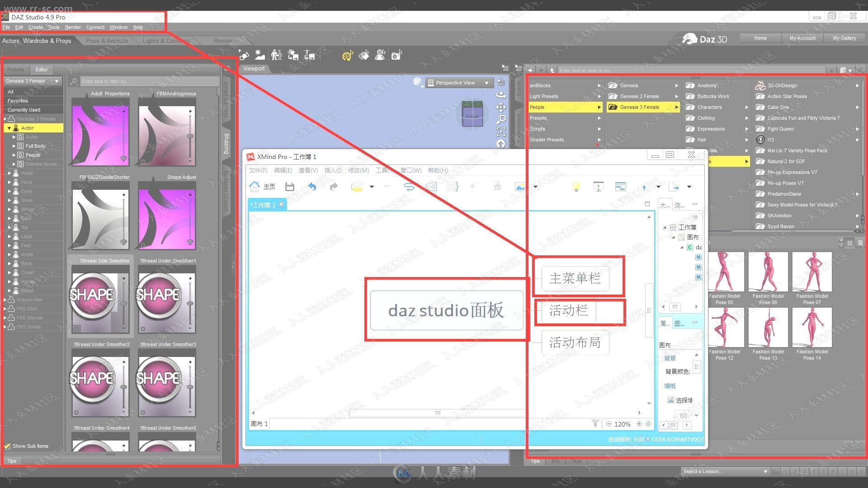Select the Fight Queen folder entry
Image resolution: width=868 pixels, height=488 pixels.
780,129
